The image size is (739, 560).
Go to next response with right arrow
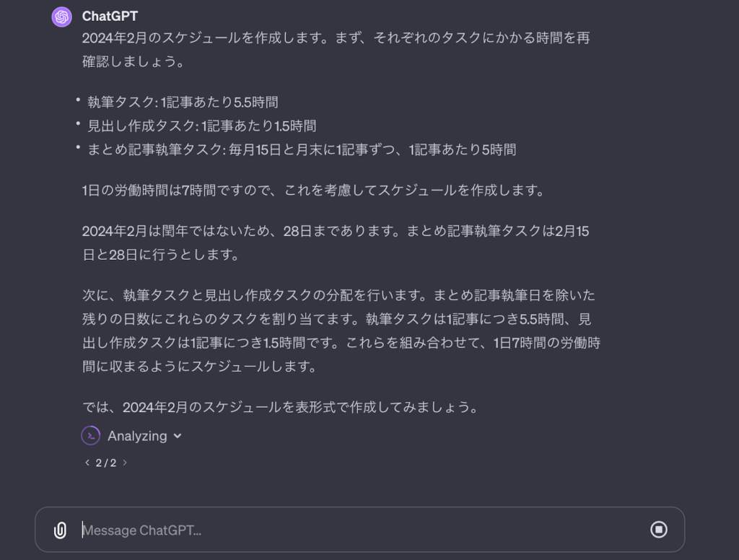[125, 463]
